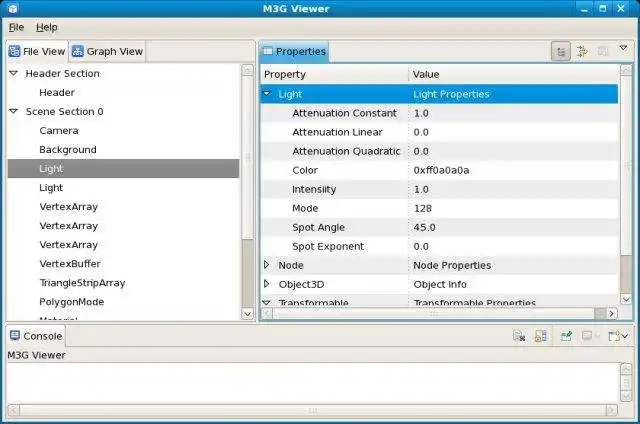The width and height of the screenshot is (640, 424).
Task: Open the File menu
Action: tap(16, 27)
